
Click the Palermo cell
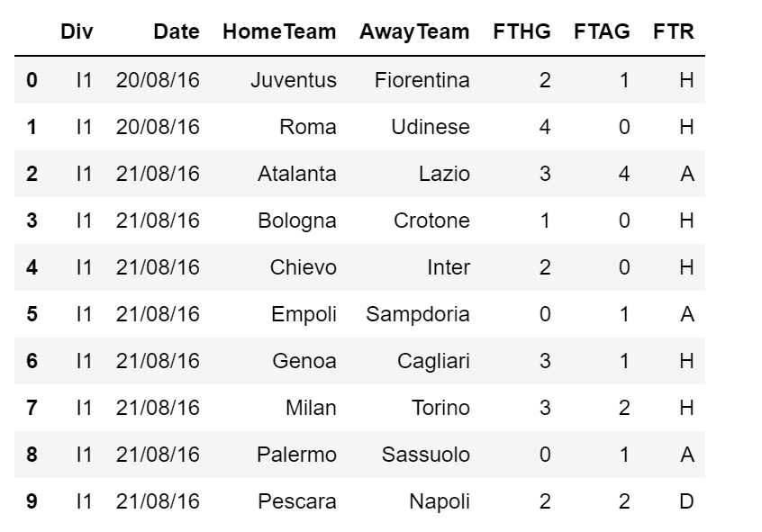(x=297, y=455)
